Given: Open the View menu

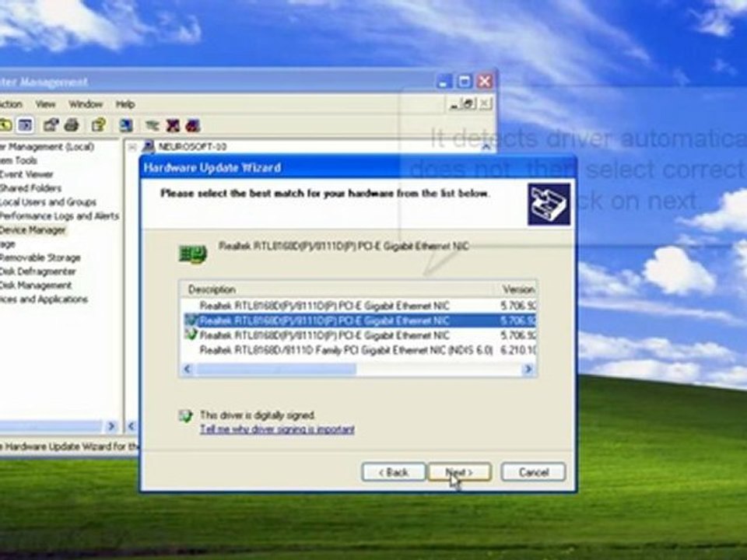Looking at the screenshot, I should pos(45,103).
